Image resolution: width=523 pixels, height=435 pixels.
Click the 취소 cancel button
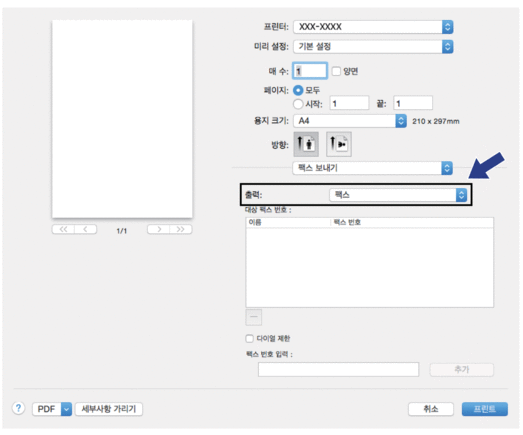pyautogui.click(x=431, y=409)
